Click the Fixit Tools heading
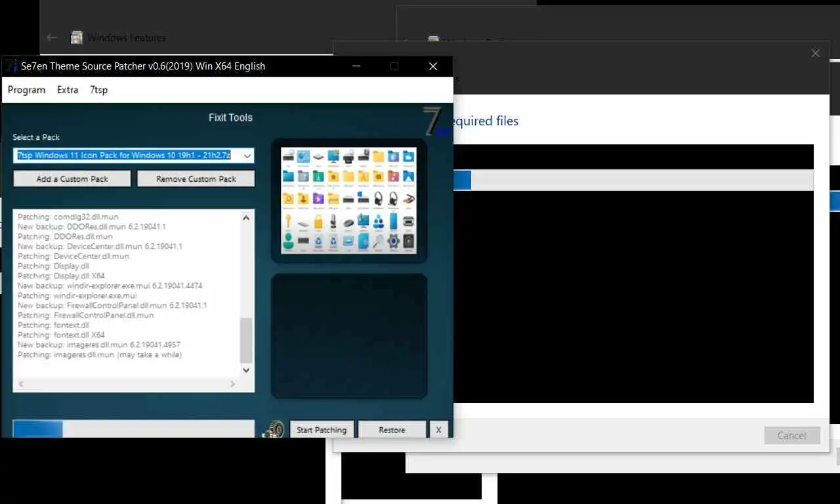840x504 pixels. (230, 117)
